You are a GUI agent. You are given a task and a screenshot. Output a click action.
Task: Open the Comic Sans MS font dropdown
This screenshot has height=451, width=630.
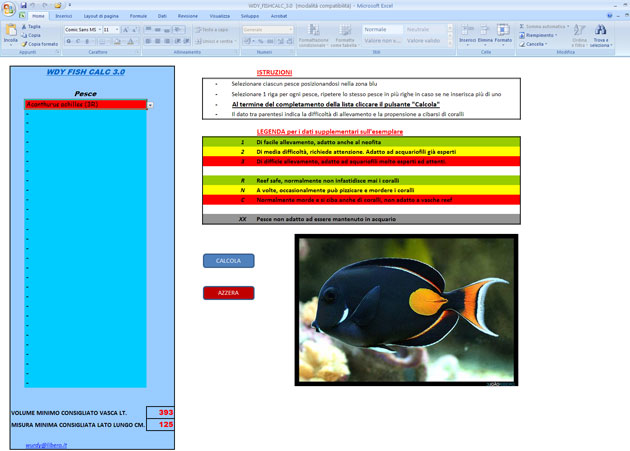pos(100,30)
